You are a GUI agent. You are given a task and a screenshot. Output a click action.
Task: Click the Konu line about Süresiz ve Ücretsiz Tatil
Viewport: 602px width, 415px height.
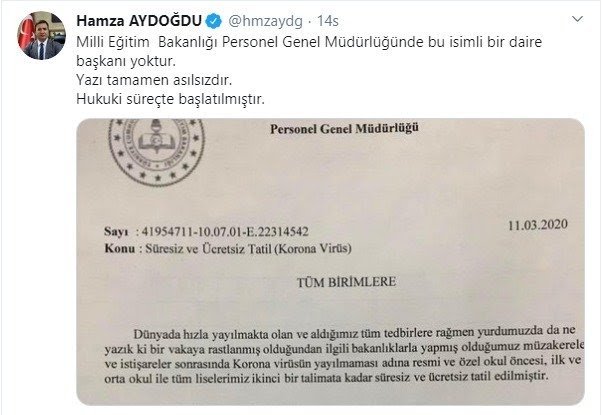tap(228, 249)
